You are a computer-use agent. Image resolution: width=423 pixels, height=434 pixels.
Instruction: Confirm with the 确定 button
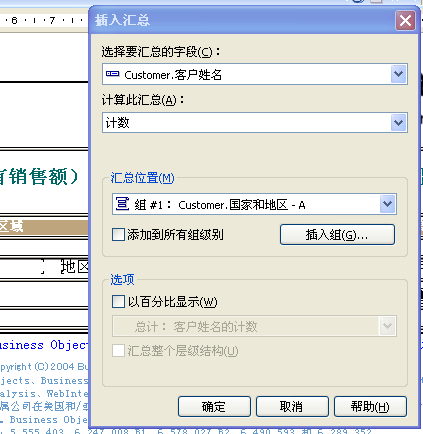(x=214, y=406)
